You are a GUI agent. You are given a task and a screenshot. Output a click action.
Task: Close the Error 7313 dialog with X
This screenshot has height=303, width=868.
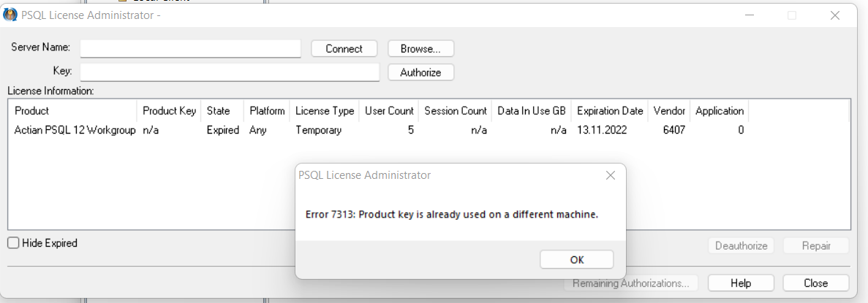[x=611, y=176]
